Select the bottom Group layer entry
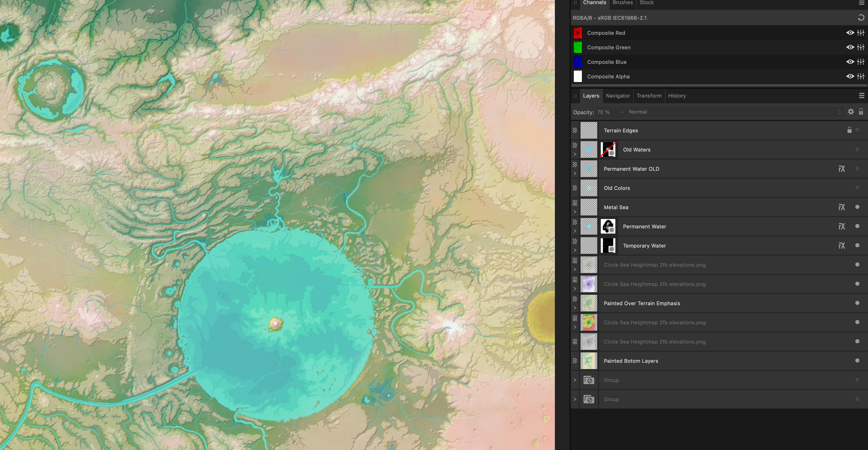868x450 pixels. tap(611, 399)
